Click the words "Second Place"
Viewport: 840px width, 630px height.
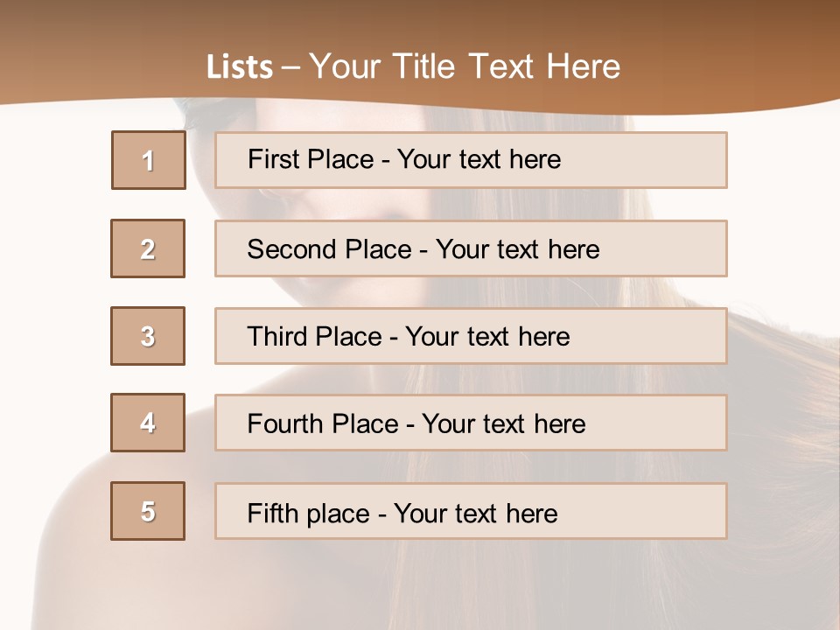(x=328, y=249)
